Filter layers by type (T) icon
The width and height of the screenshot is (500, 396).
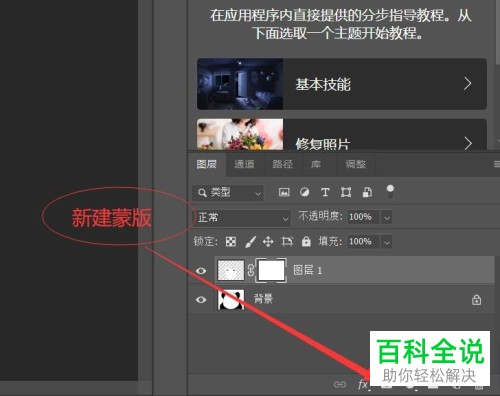pyautogui.click(x=325, y=192)
